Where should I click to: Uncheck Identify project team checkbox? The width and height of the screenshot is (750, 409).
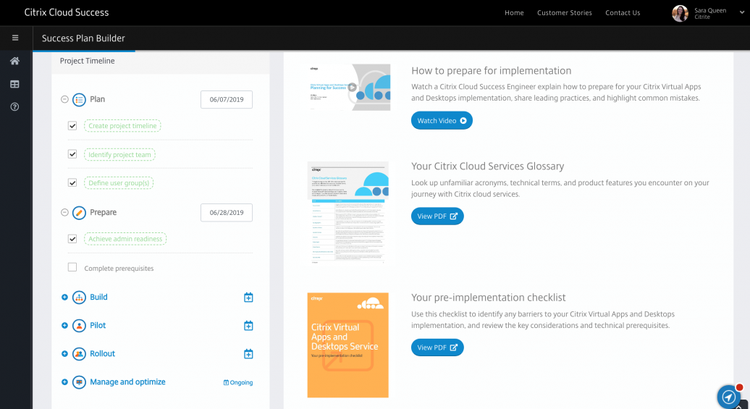(x=72, y=154)
